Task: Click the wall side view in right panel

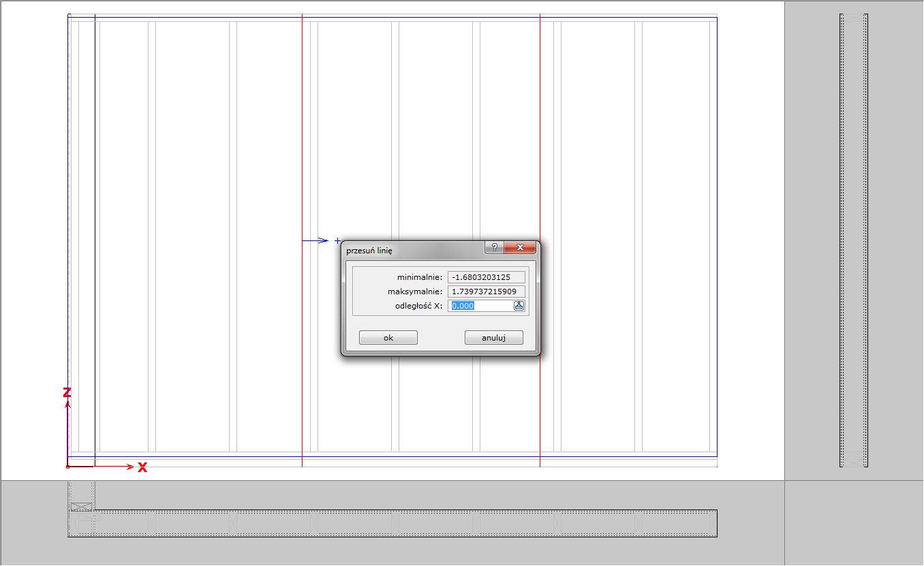Action: tap(853, 238)
